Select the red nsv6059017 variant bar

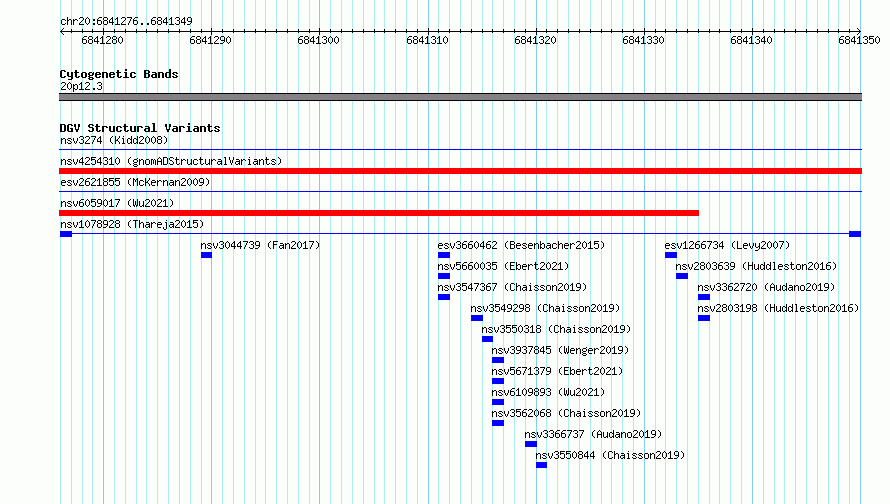pyautogui.click(x=379, y=213)
